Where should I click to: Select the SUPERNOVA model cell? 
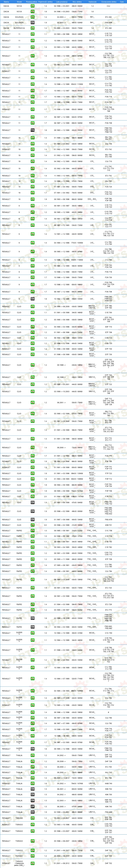click(19, 28)
